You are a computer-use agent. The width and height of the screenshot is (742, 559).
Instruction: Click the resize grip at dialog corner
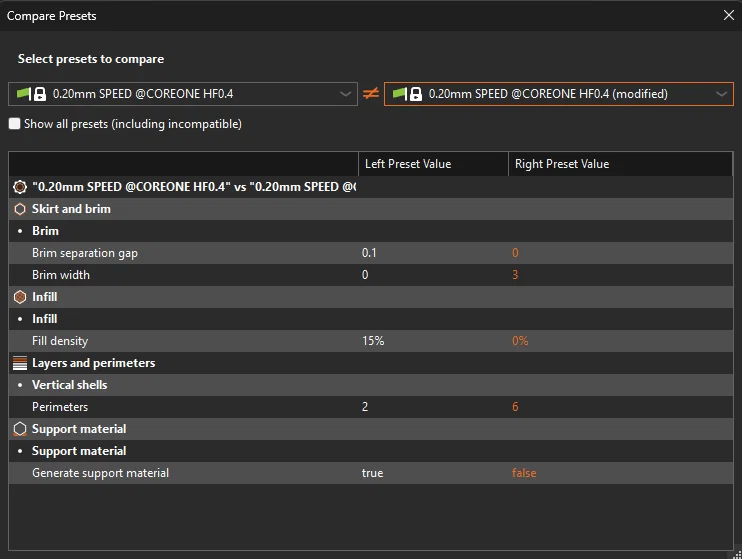(x=737, y=555)
